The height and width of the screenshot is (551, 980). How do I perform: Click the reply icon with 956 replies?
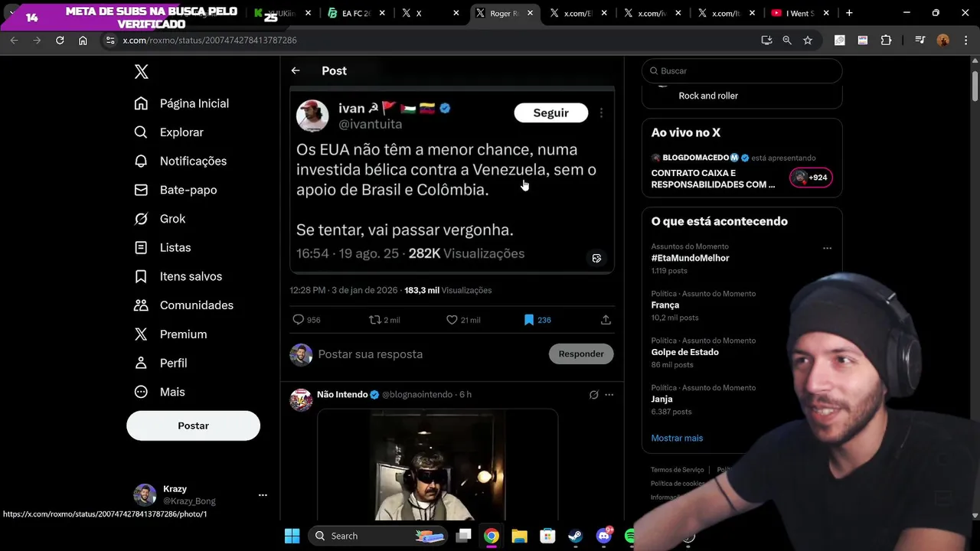click(x=299, y=320)
